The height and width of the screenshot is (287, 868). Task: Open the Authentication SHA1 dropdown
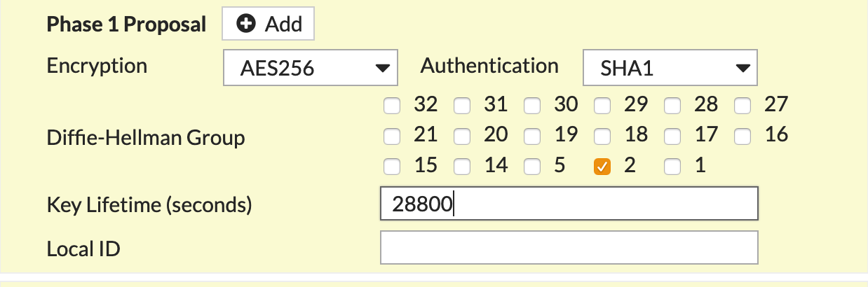click(x=670, y=68)
